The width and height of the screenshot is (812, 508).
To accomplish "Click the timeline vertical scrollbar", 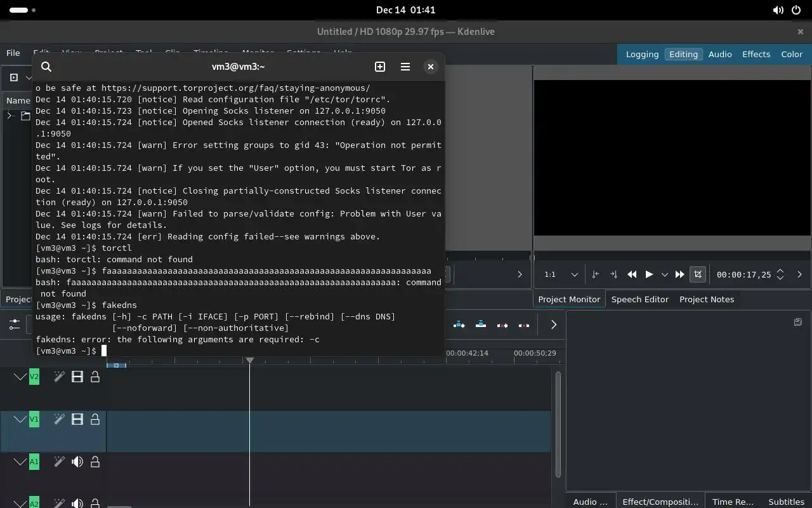I will (558, 424).
